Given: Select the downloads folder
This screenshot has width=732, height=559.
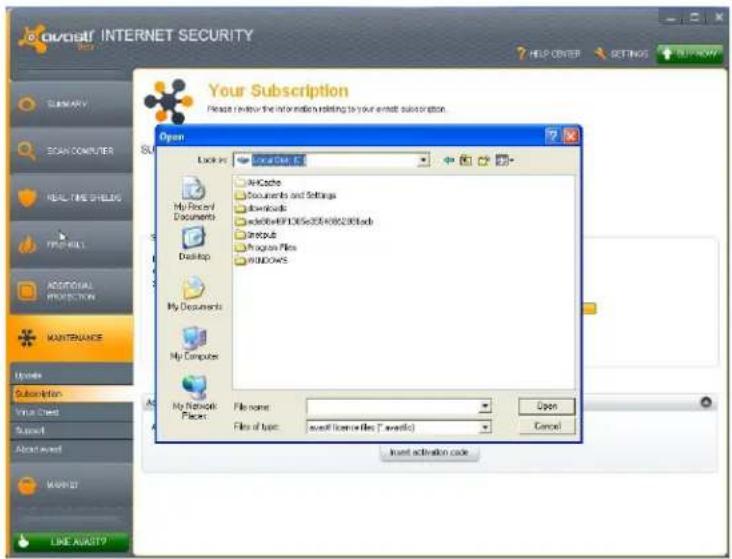Looking at the screenshot, I should tap(261, 208).
